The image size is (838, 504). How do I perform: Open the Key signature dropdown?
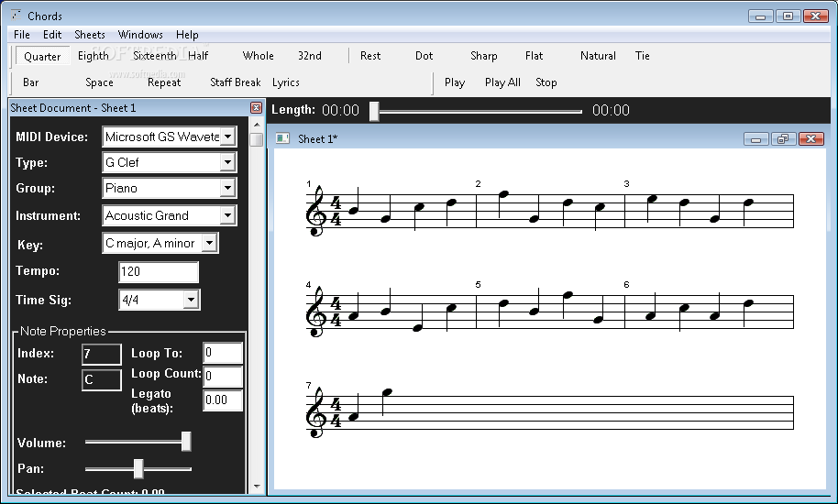point(209,243)
